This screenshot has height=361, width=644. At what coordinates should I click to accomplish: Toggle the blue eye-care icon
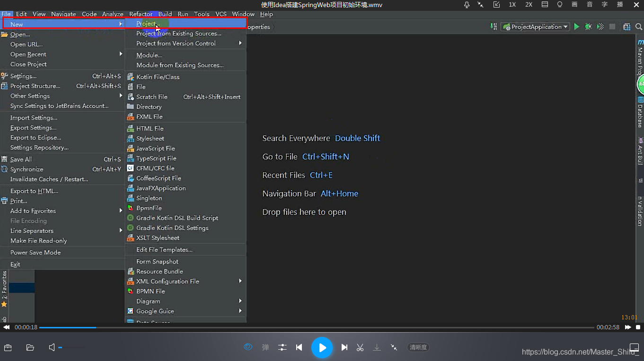248,347
